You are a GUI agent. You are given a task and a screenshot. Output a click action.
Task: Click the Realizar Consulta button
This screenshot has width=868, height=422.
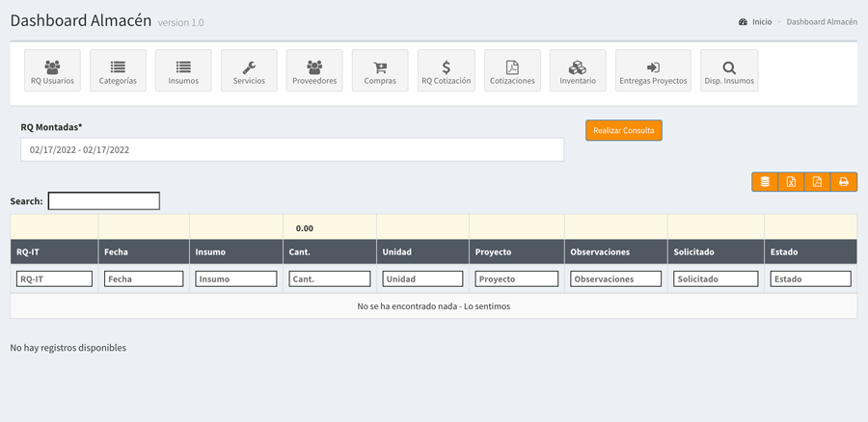pyautogui.click(x=623, y=130)
